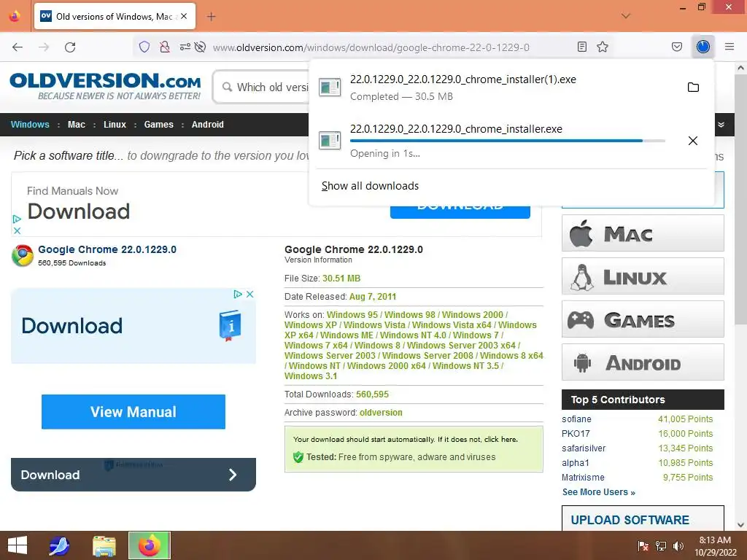Close the Download book ad with X
The width and height of the screenshot is (747, 560).
249,295
